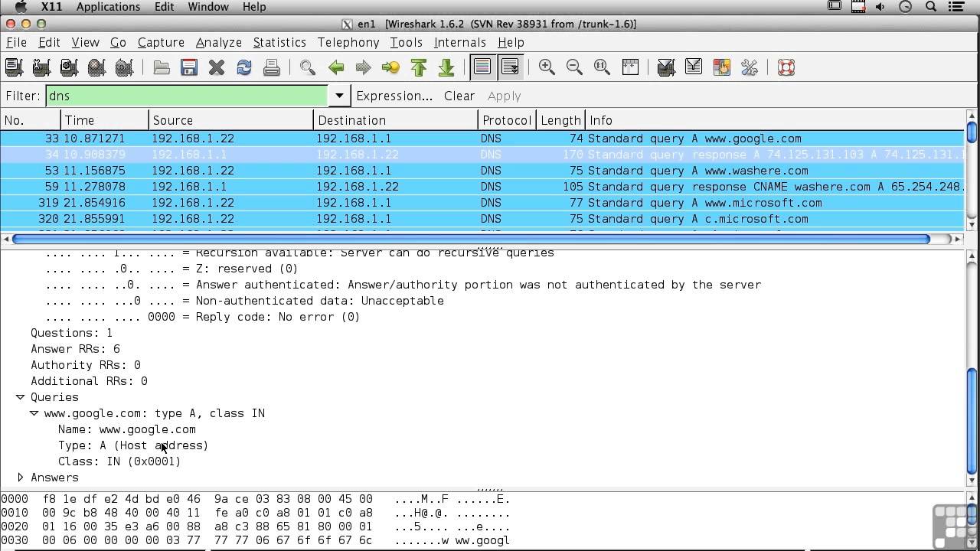Apply the display filter

504,96
